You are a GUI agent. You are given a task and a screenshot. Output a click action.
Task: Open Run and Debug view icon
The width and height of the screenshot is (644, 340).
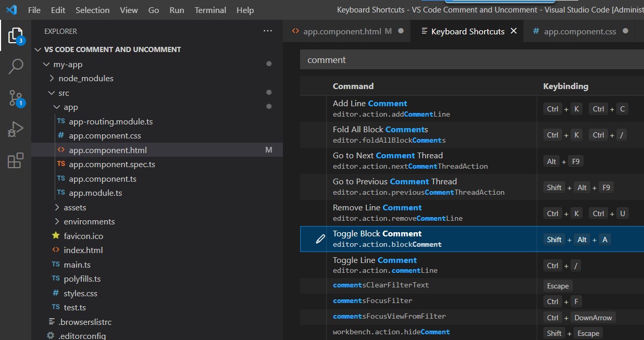[16, 129]
